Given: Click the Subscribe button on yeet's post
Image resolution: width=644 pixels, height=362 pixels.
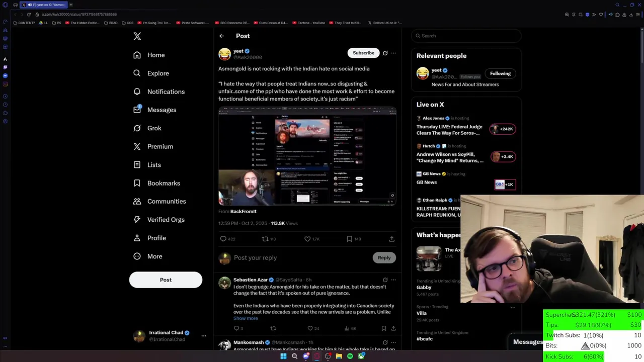Looking at the screenshot, I should [x=363, y=53].
